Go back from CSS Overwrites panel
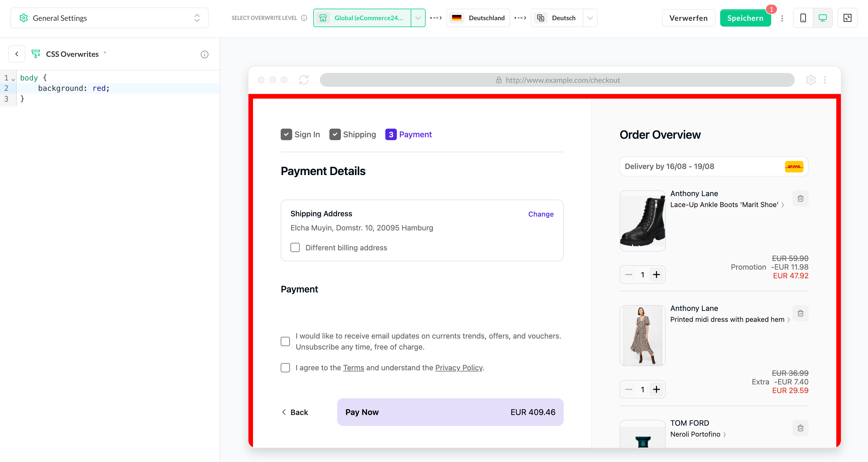This screenshot has height=462, width=868. click(17, 54)
